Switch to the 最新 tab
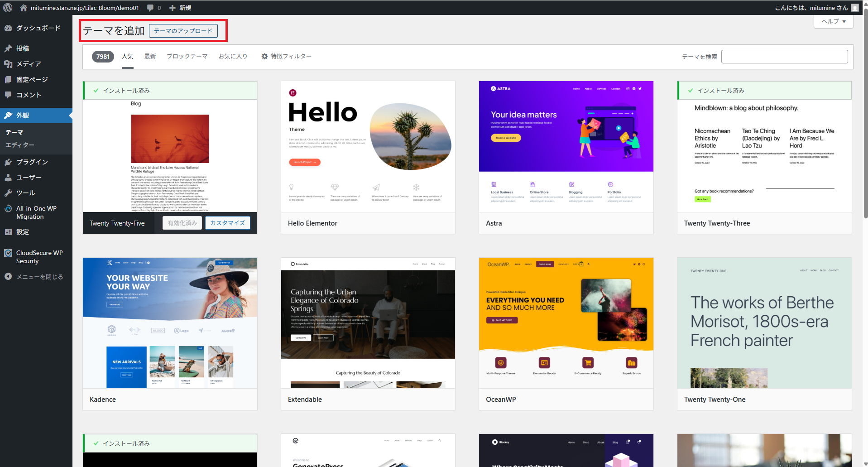This screenshot has height=467, width=868. [x=150, y=57]
